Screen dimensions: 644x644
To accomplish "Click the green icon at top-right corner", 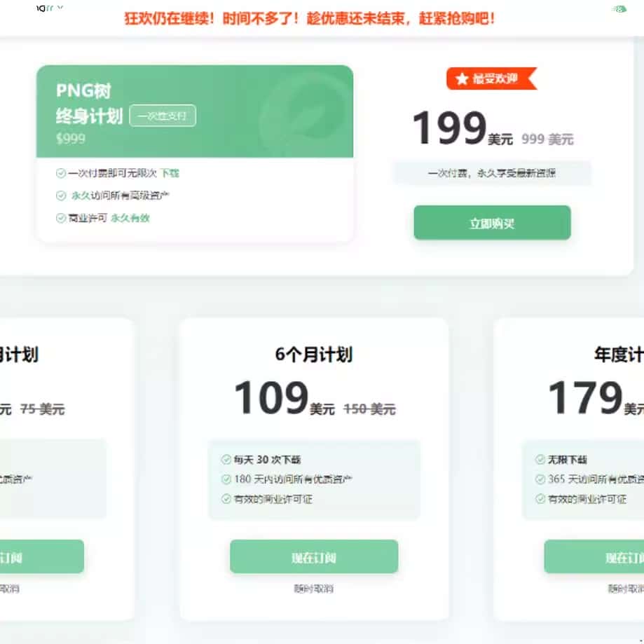I will coord(619,8).
